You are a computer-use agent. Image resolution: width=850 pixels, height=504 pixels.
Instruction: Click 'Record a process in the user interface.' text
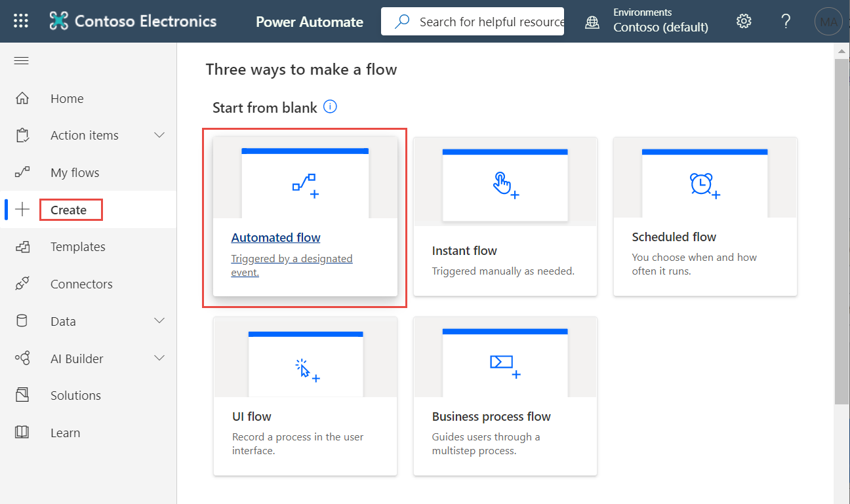tap(298, 444)
